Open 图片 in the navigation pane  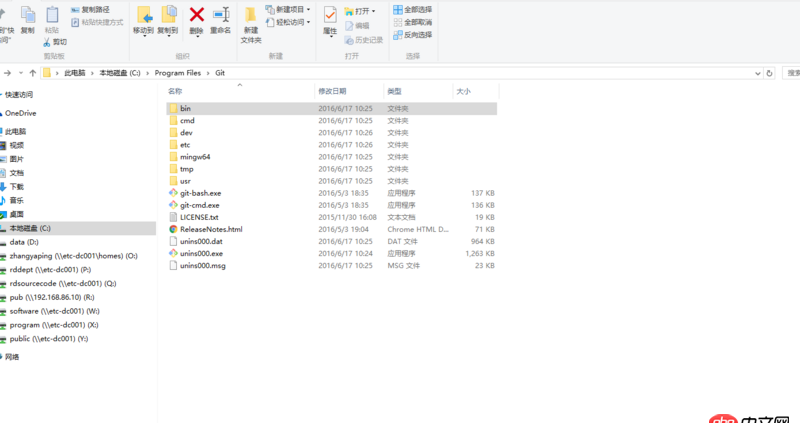coord(16,159)
